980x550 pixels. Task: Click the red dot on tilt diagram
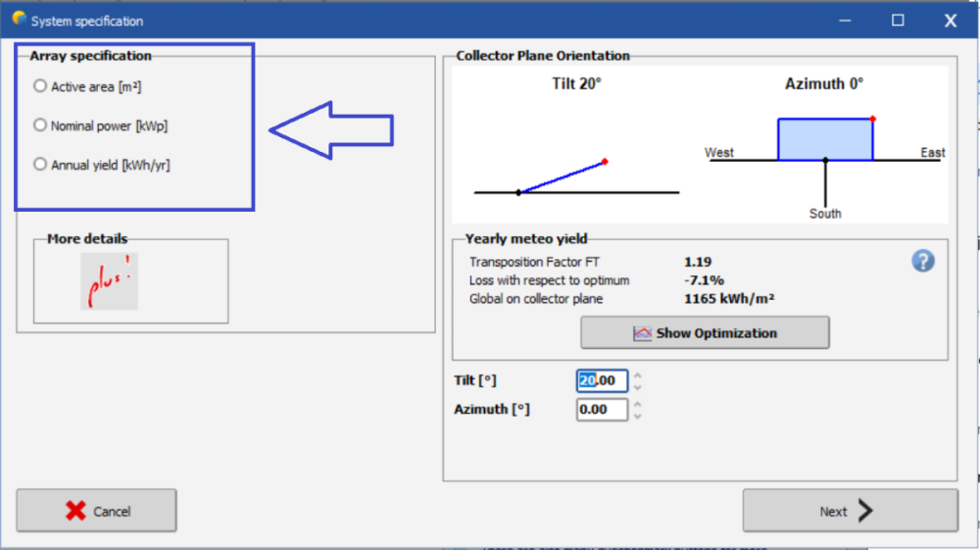(606, 161)
